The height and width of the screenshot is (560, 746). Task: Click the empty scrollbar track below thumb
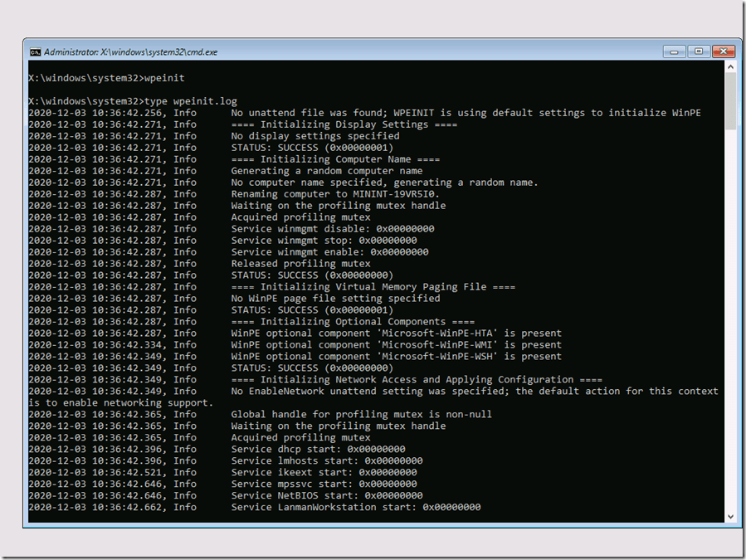click(730, 332)
